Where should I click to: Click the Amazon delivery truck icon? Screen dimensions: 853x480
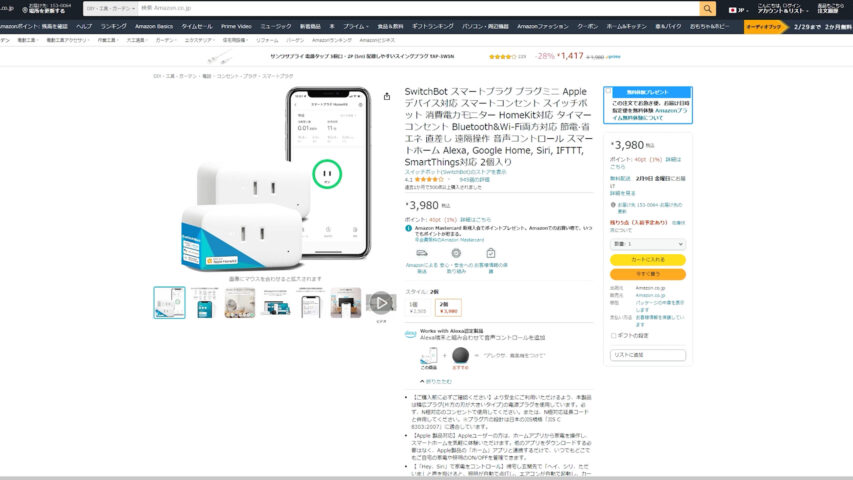click(x=422, y=254)
